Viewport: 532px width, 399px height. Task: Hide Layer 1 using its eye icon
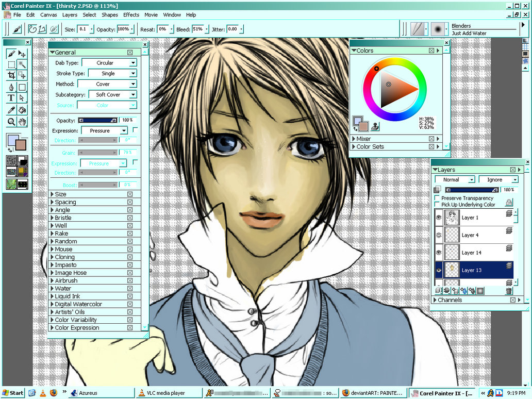coord(439,217)
